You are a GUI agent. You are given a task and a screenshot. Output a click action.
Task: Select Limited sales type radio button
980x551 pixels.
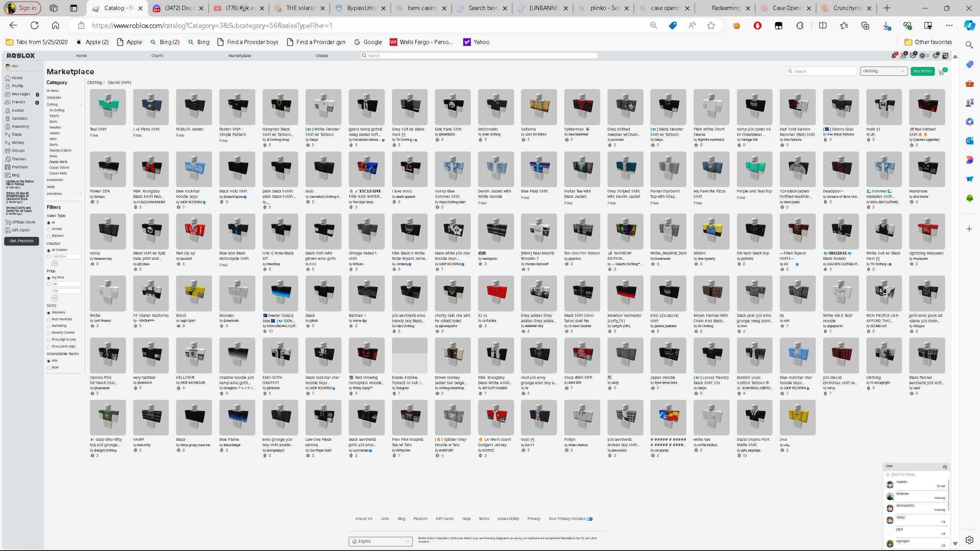click(x=49, y=229)
